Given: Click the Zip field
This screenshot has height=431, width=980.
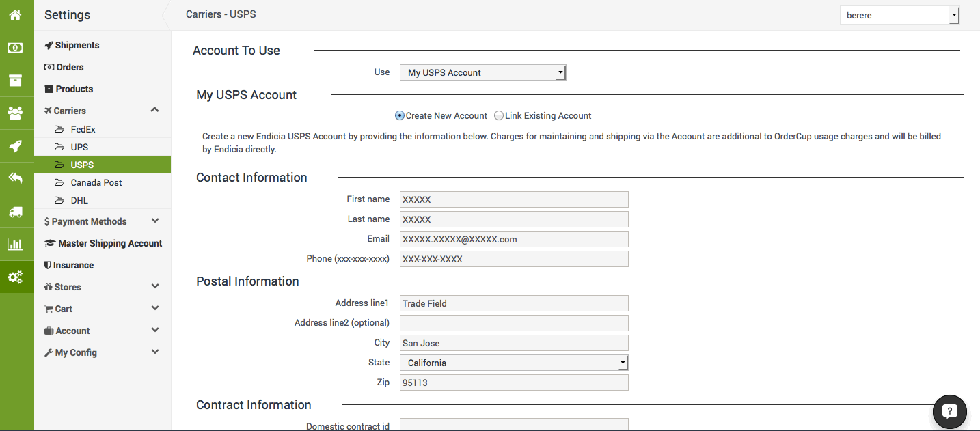Looking at the screenshot, I should pyautogui.click(x=514, y=383).
